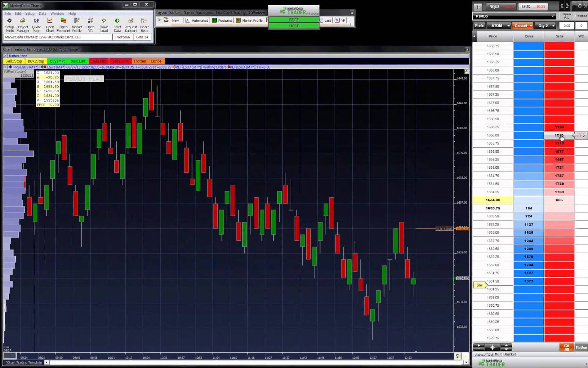The image size is (588, 368).
Task: Collapse the DOM left arrow beside Price
Action: coord(474,36)
